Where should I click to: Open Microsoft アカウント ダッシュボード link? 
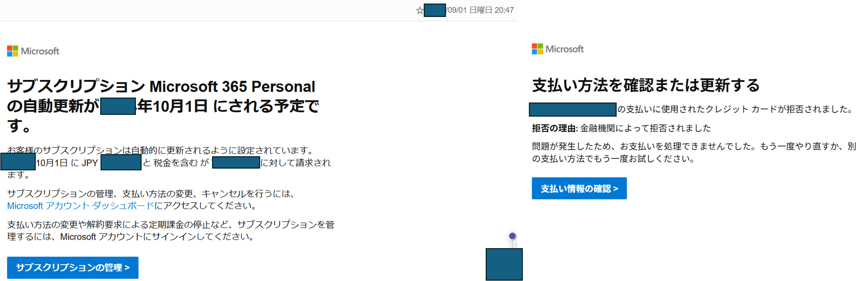click(x=81, y=206)
